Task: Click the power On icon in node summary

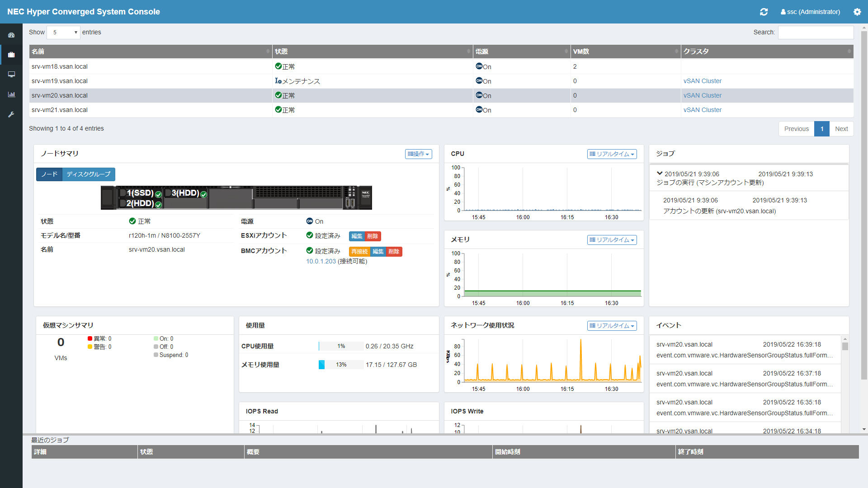Action: pyautogui.click(x=310, y=221)
